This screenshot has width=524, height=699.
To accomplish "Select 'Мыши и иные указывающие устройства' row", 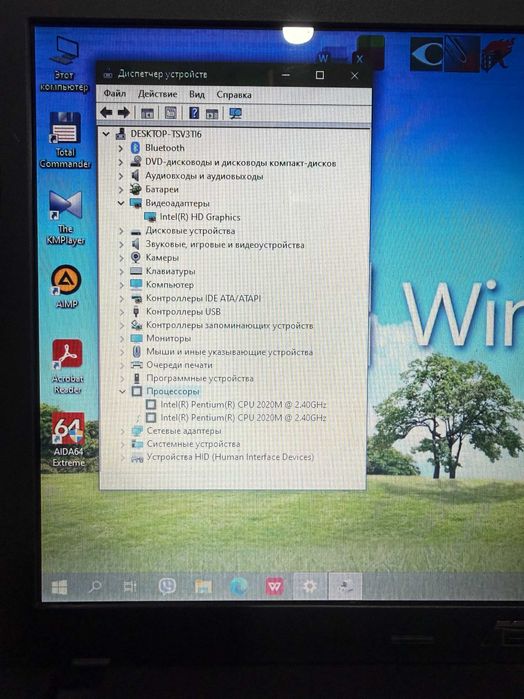I will (x=229, y=352).
